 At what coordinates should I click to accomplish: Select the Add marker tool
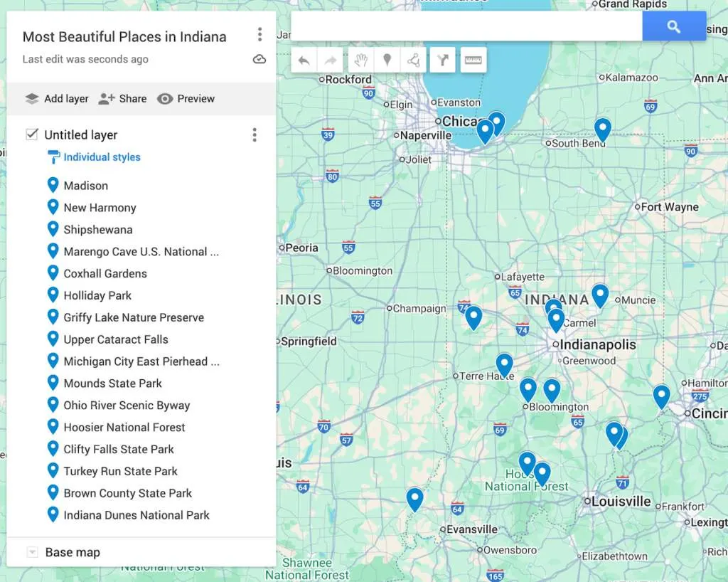point(387,60)
